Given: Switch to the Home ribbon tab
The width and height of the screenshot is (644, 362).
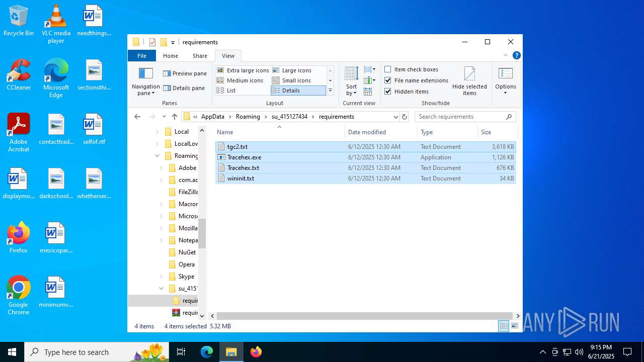Looking at the screenshot, I should 171,56.
